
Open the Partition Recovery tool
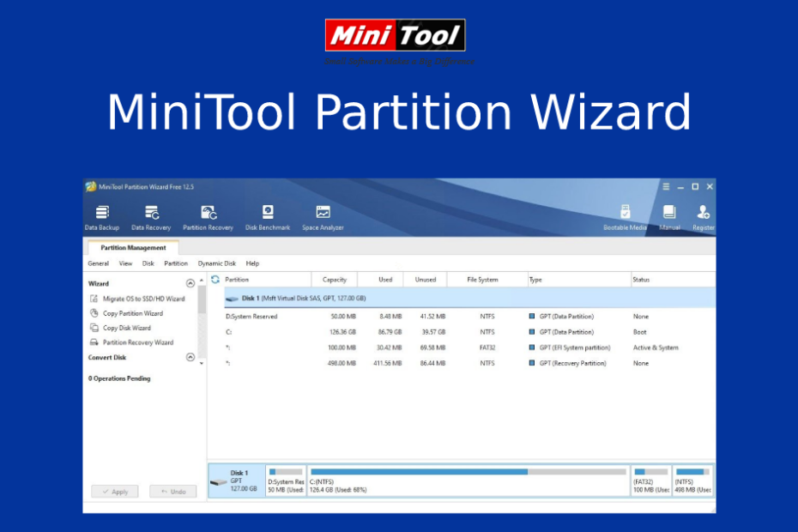point(209,218)
